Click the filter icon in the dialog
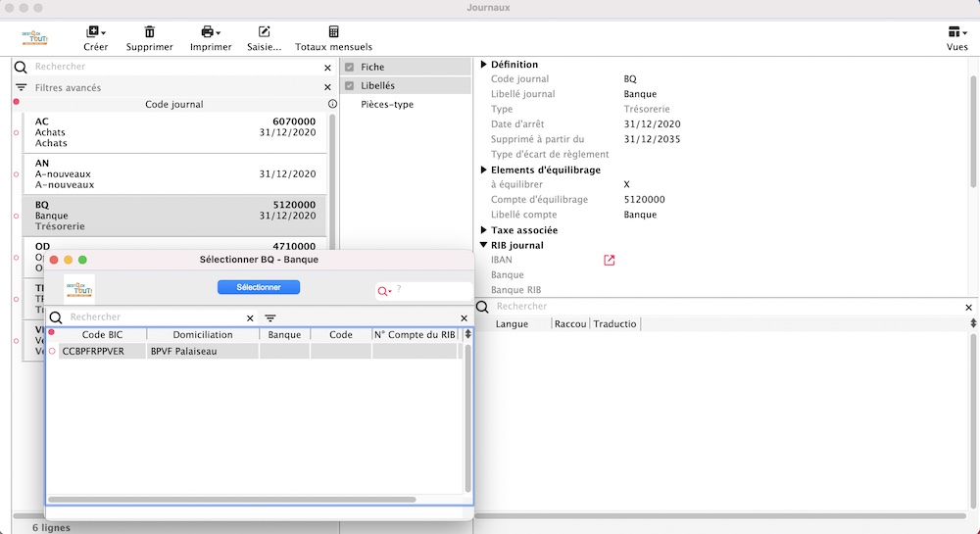Image resolution: width=980 pixels, height=534 pixels. point(270,317)
